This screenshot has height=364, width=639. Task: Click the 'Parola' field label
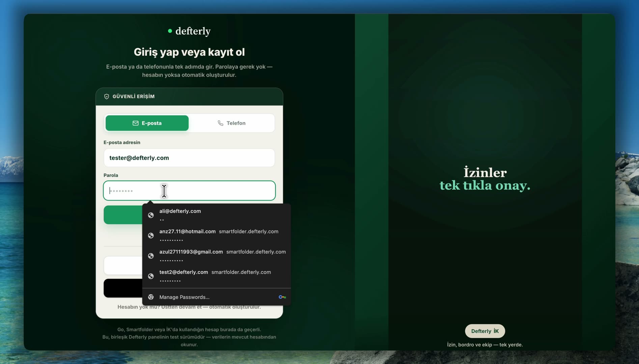click(x=111, y=175)
